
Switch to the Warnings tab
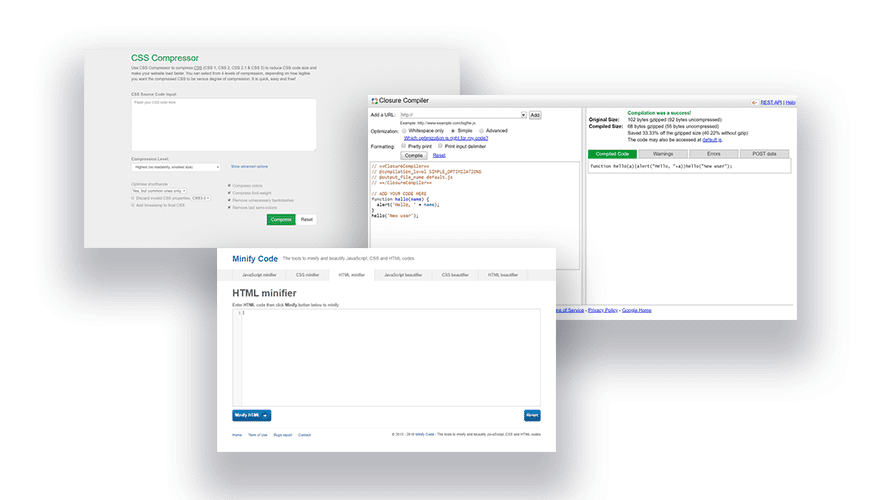tap(663, 154)
